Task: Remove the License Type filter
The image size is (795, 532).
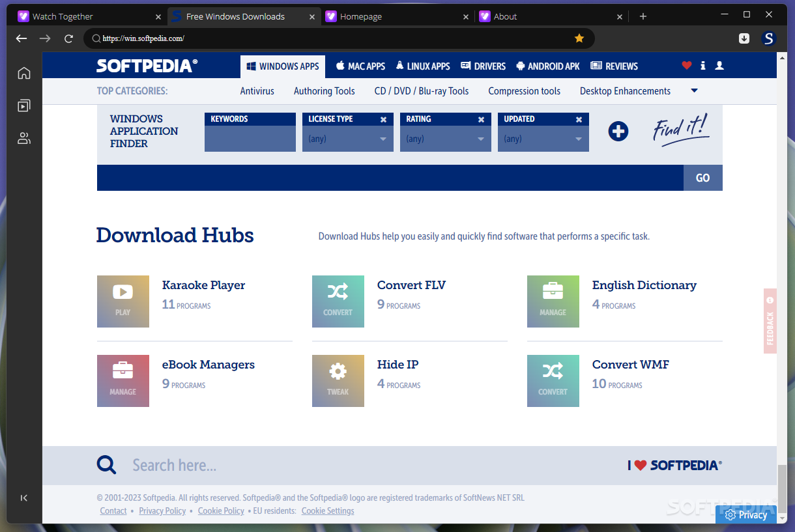Action: tap(383, 119)
